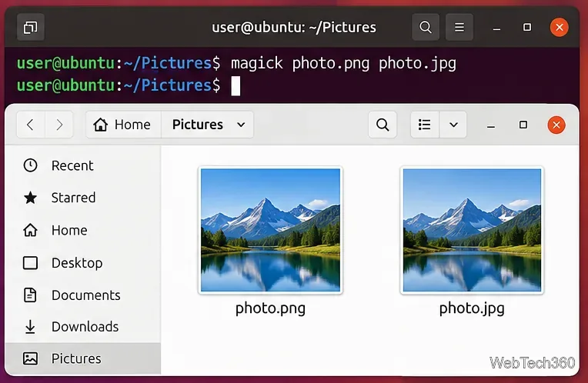This screenshot has height=383, width=588.
Task: Switch to list view in file manager
Action: click(425, 125)
